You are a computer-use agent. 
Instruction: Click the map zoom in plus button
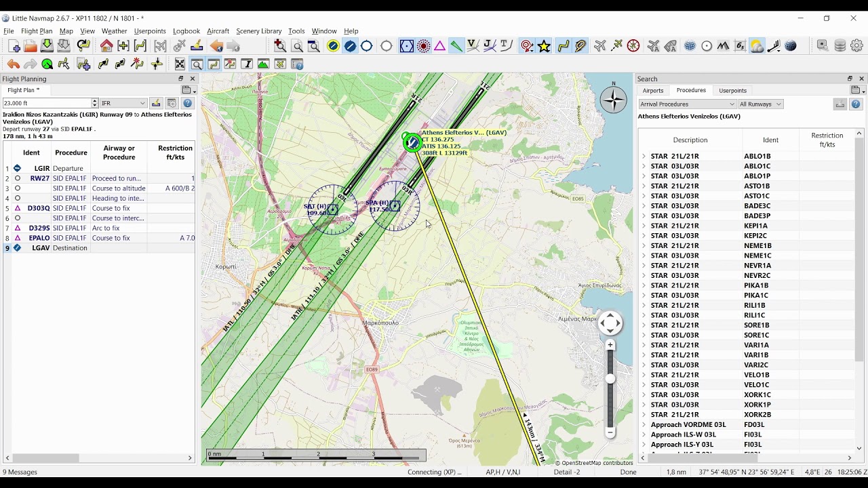click(x=610, y=345)
